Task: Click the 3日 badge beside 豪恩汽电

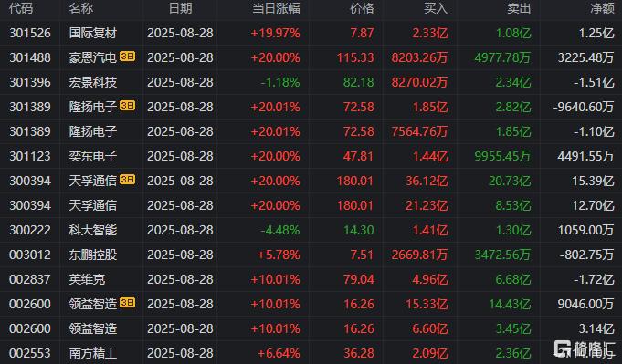Action: pyautogui.click(x=127, y=57)
